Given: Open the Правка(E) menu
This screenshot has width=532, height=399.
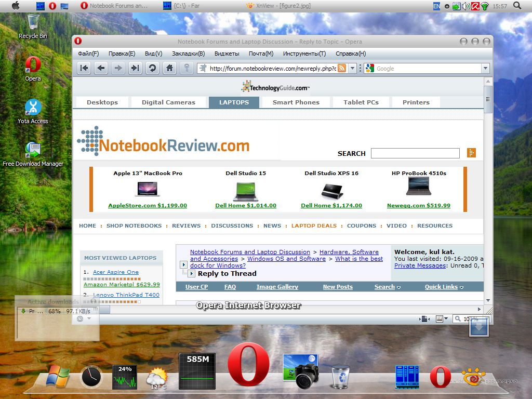Looking at the screenshot, I should (x=122, y=54).
